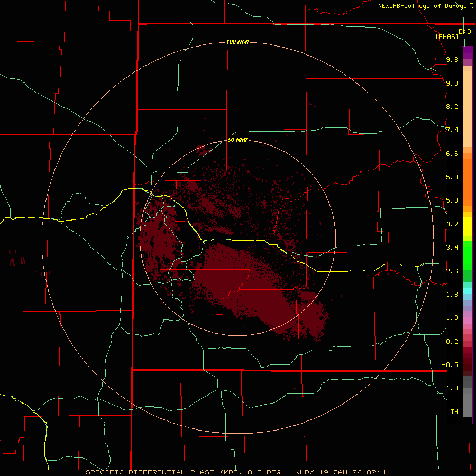
Task: Click the 1.0 scale value
Action: coord(452,318)
